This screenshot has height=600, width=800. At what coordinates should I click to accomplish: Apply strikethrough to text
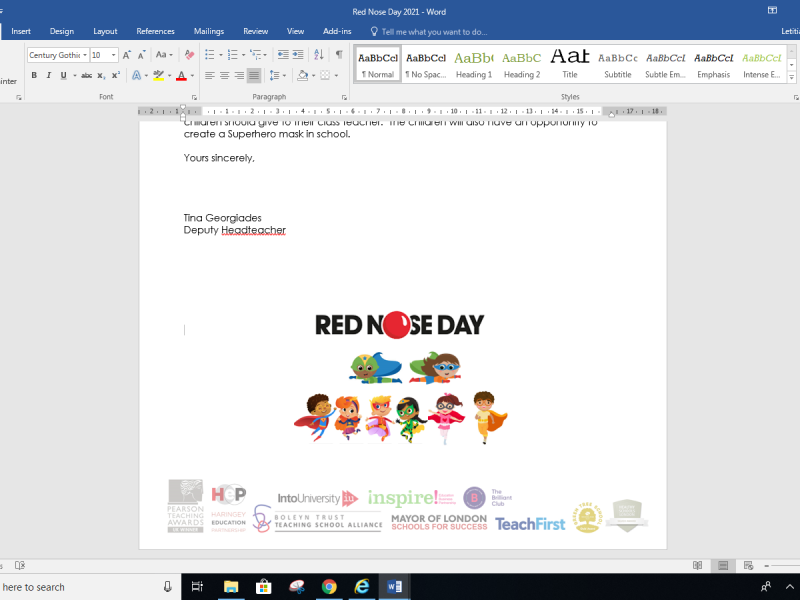click(87, 75)
